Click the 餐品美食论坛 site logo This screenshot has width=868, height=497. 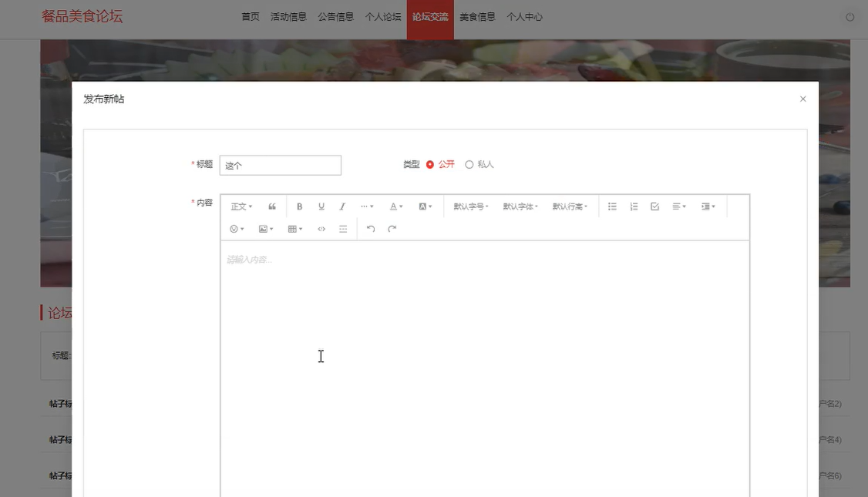(82, 16)
